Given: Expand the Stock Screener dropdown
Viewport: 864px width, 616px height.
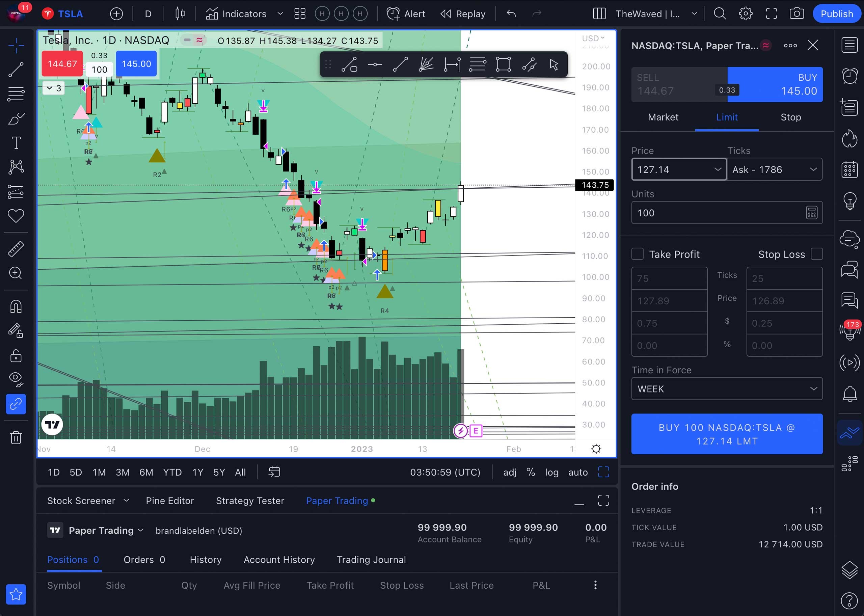Looking at the screenshot, I should click(126, 501).
